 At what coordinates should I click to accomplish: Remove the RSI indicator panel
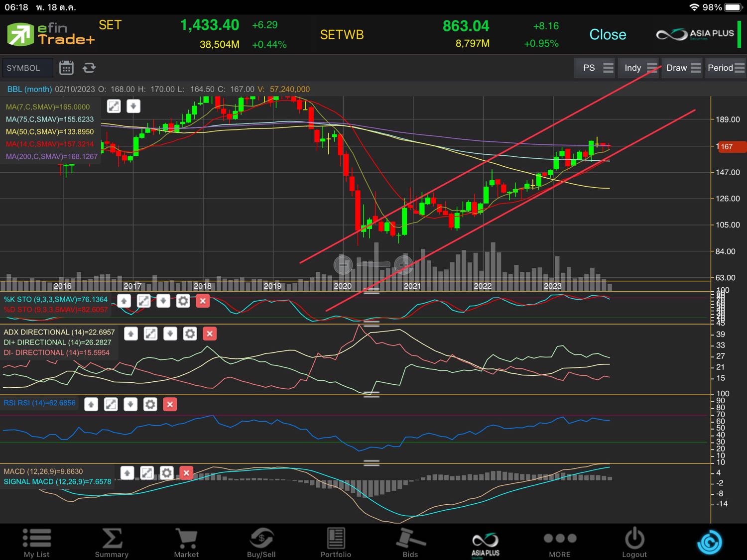coord(170,404)
